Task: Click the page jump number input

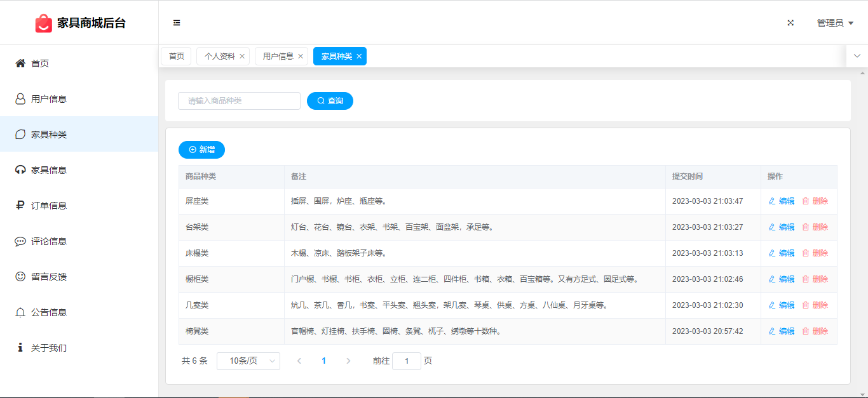Action: tap(407, 361)
